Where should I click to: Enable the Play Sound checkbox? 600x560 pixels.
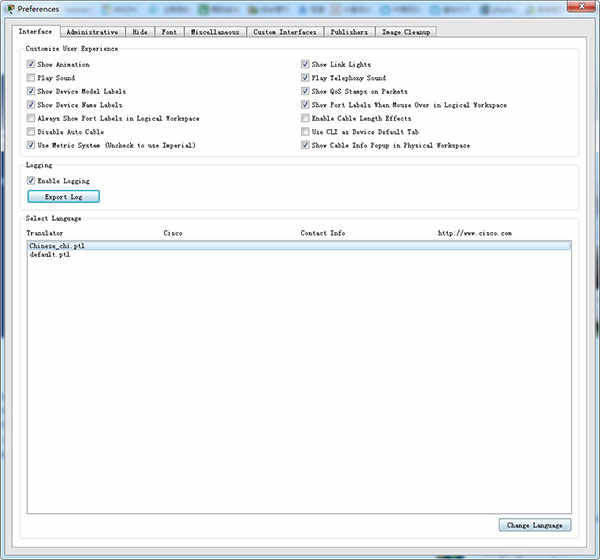tap(31, 78)
